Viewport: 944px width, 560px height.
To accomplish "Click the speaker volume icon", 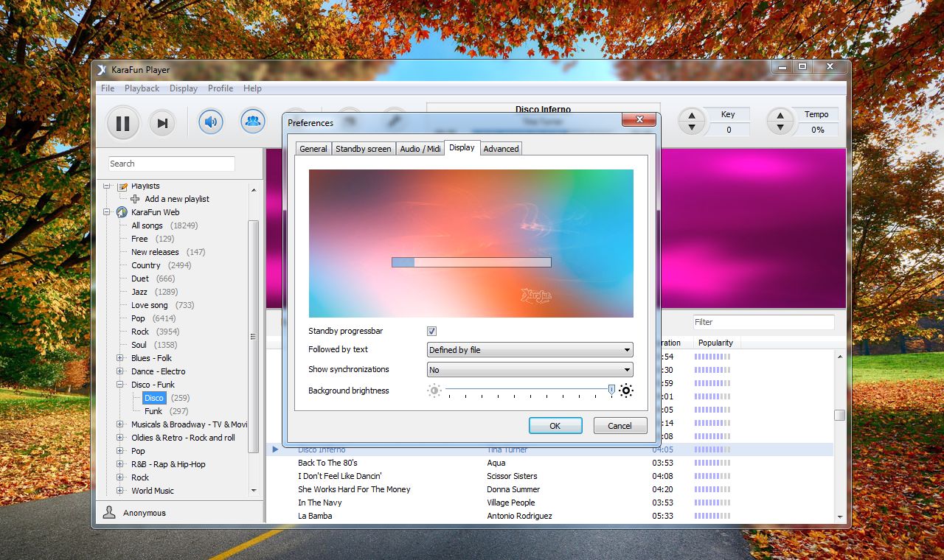I will pos(211,121).
